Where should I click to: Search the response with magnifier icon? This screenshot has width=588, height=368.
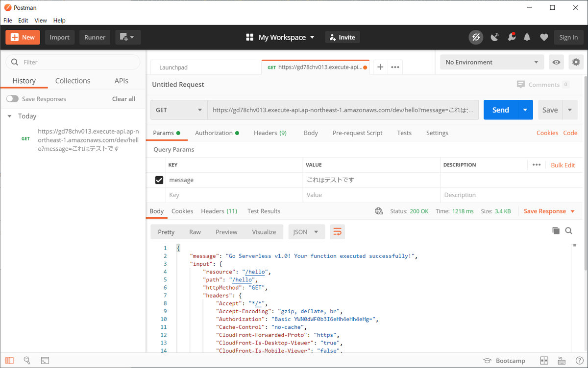(569, 231)
